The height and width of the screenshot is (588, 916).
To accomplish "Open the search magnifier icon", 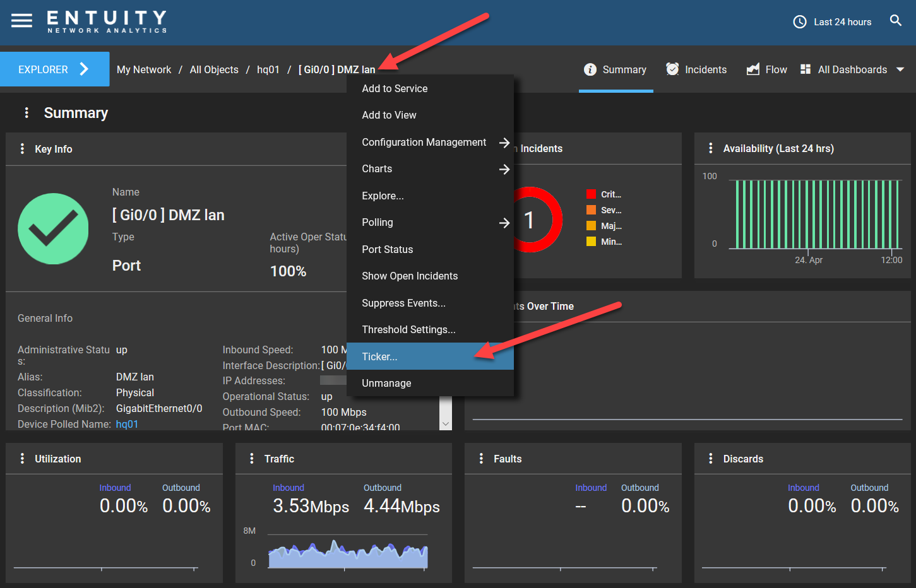I will point(896,20).
